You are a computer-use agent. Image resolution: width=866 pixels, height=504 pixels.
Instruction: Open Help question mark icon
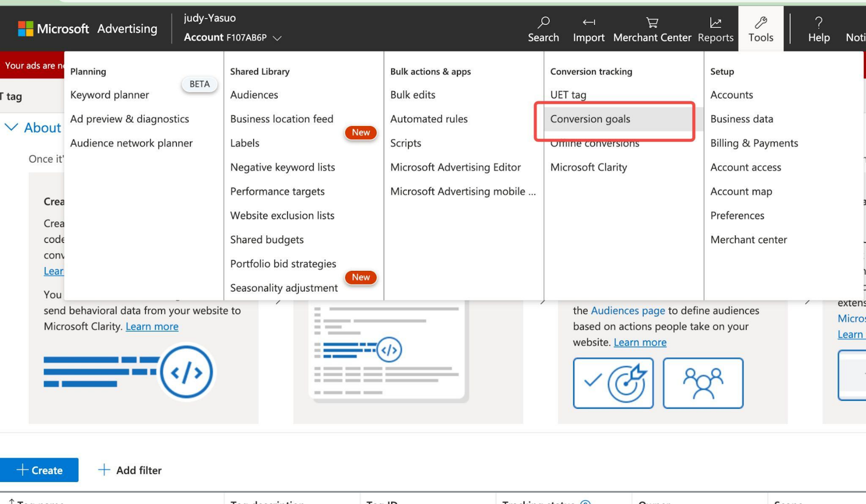(819, 22)
